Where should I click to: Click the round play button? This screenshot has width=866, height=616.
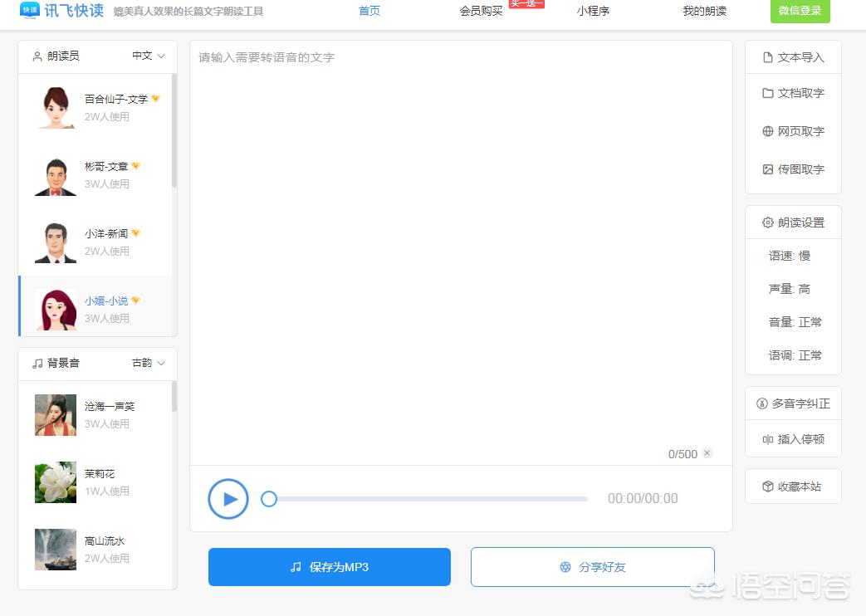[228, 499]
